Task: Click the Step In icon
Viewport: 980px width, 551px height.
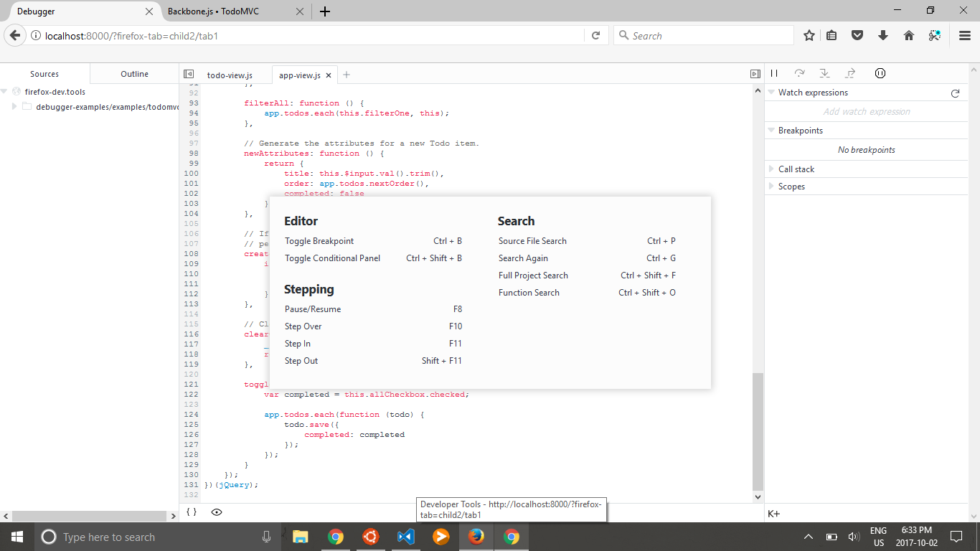Action: 824,73
